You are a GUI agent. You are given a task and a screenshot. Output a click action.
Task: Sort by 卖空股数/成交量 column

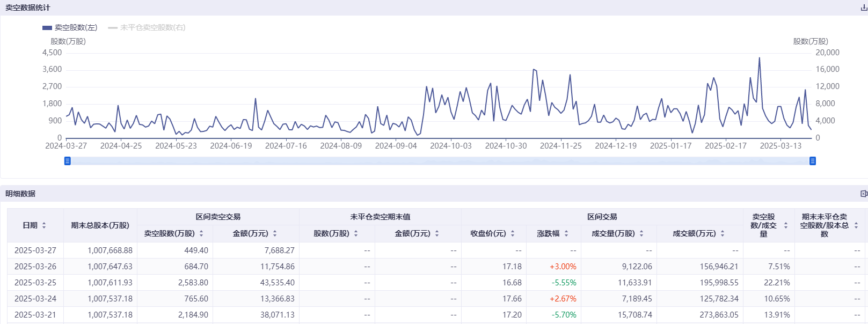click(x=786, y=225)
